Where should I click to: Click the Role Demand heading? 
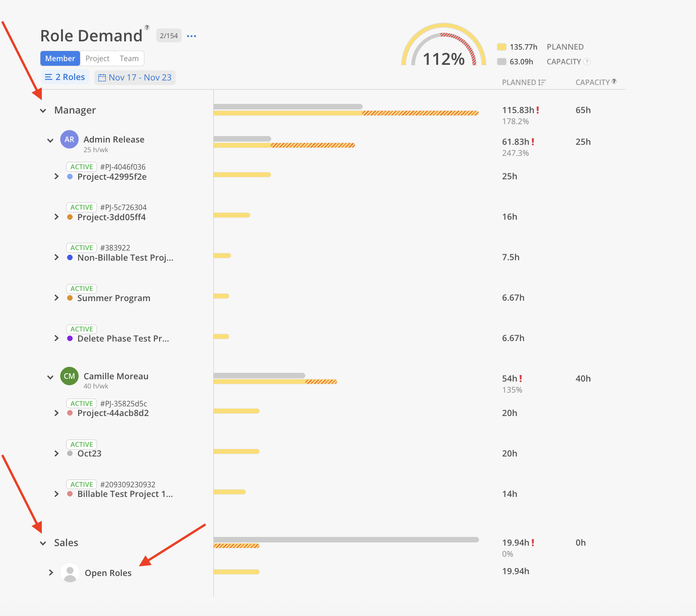click(x=91, y=36)
